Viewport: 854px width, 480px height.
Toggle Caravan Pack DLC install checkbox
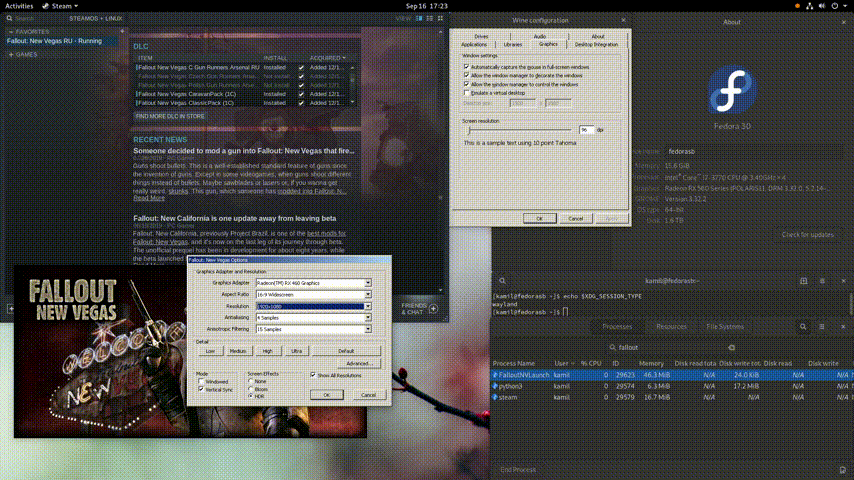coord(301,94)
